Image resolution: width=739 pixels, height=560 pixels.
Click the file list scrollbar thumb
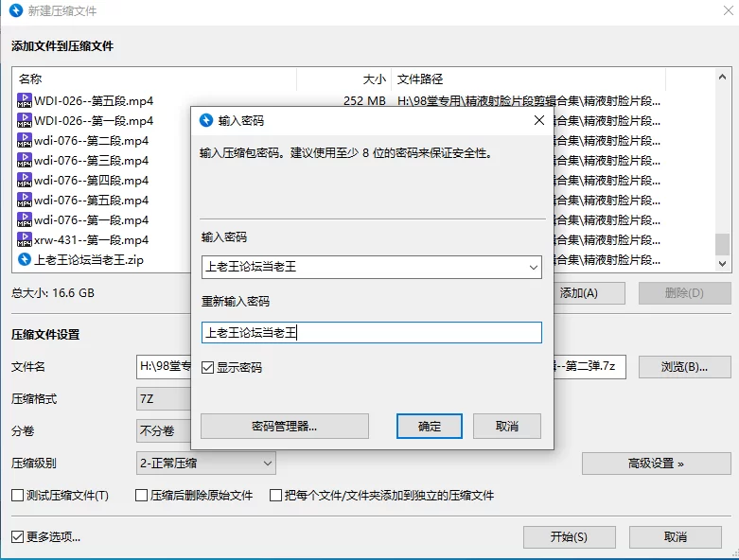pyautogui.click(x=722, y=244)
